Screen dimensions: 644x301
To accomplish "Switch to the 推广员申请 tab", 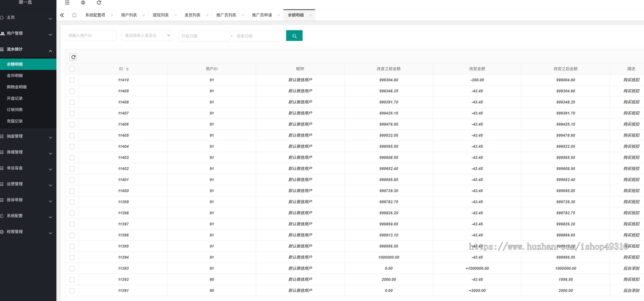I will point(262,15).
